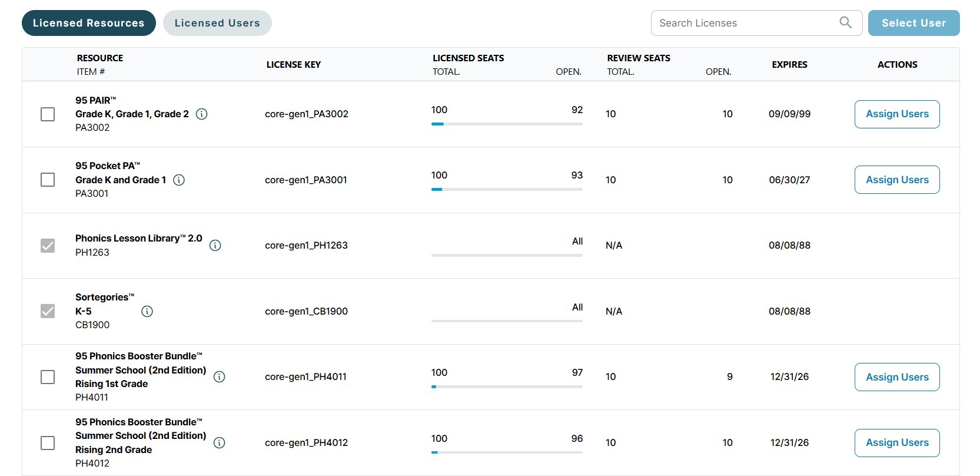This screenshot has width=980, height=476.
Task: Show info for Sortegories K-5
Action: pos(147,311)
